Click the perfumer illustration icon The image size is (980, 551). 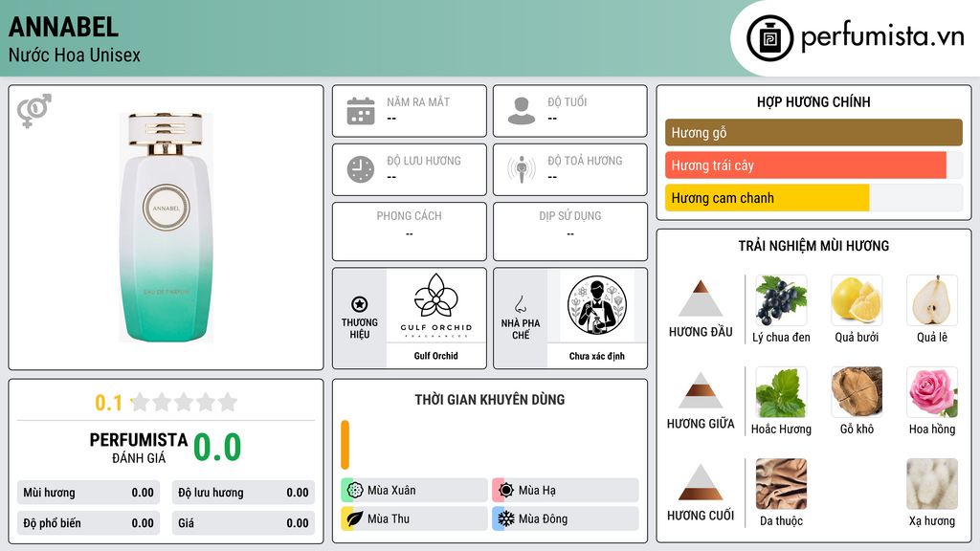tap(597, 305)
